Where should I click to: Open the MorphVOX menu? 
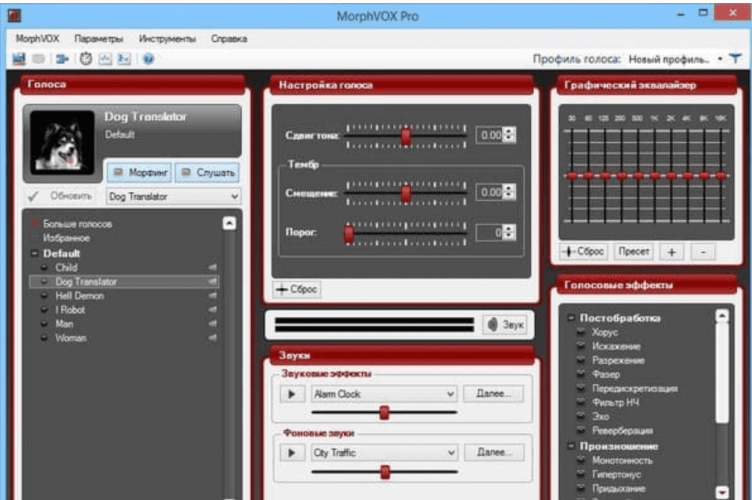coord(37,38)
